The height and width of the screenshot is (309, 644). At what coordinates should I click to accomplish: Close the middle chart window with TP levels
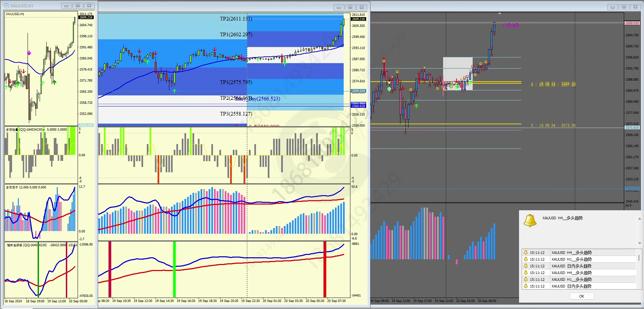point(361,7)
